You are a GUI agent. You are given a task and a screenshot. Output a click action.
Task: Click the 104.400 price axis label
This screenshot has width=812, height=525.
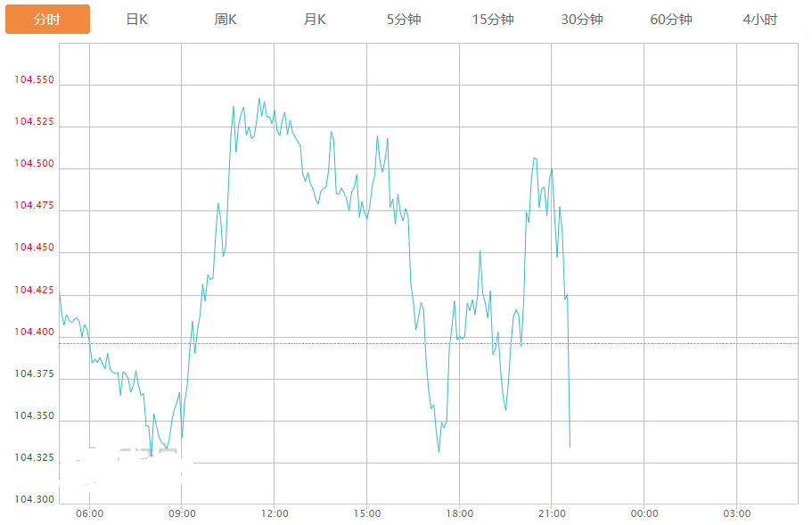pos(34,332)
